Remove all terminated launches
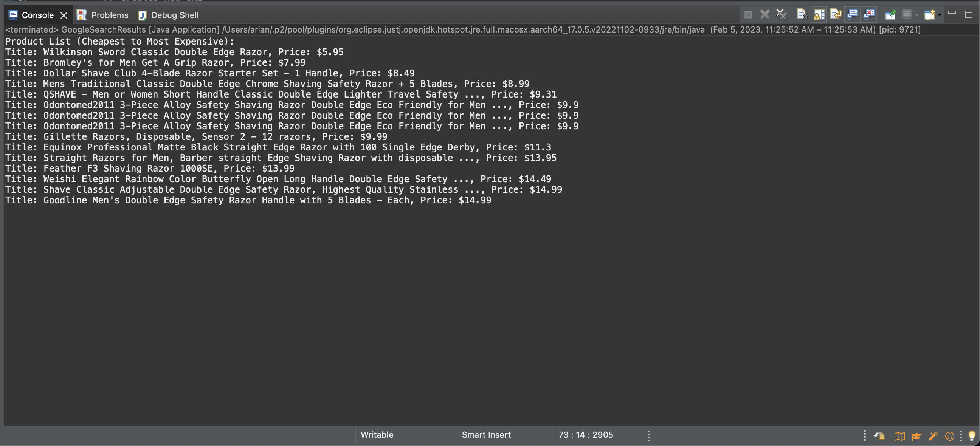Viewport: 980px width, 446px height. pos(782,15)
